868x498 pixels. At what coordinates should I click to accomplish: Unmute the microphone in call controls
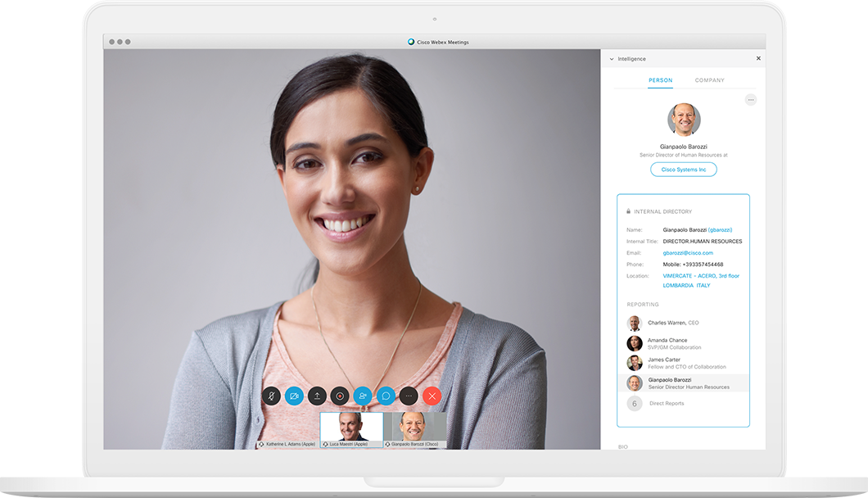[x=272, y=396]
